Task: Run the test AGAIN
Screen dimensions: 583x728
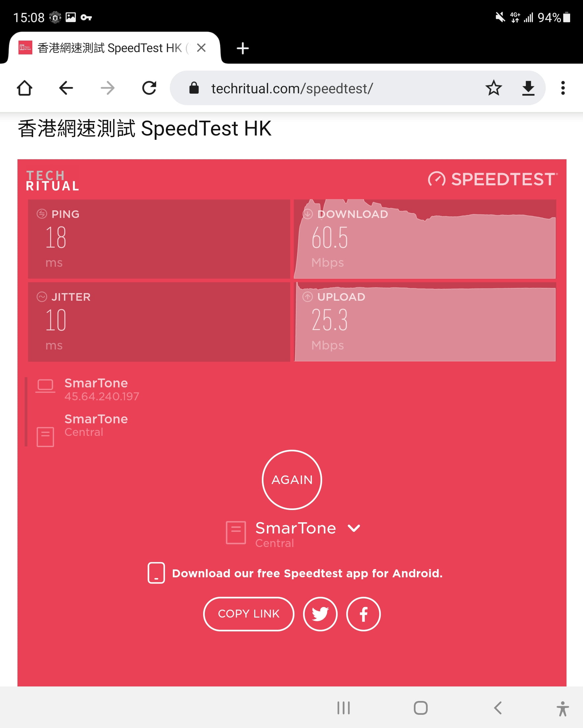Action: click(x=292, y=480)
